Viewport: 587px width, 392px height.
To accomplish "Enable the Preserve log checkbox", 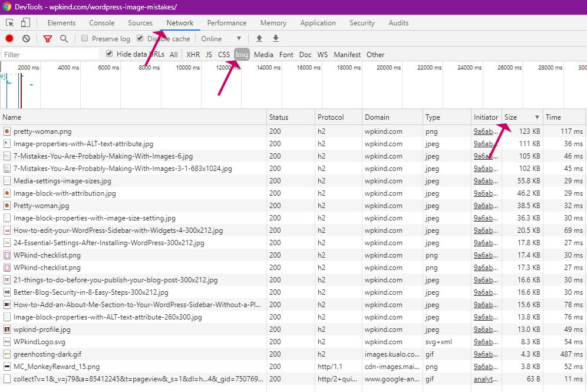I will 85,38.
